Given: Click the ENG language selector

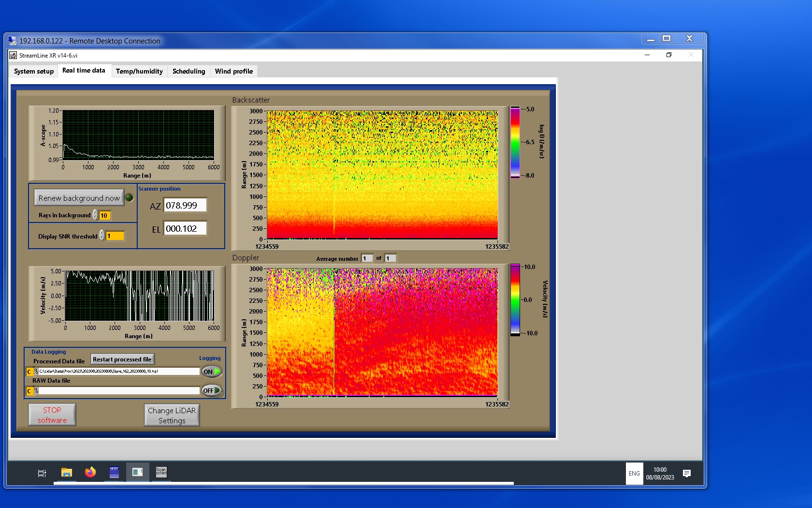Looking at the screenshot, I should tap(634, 474).
